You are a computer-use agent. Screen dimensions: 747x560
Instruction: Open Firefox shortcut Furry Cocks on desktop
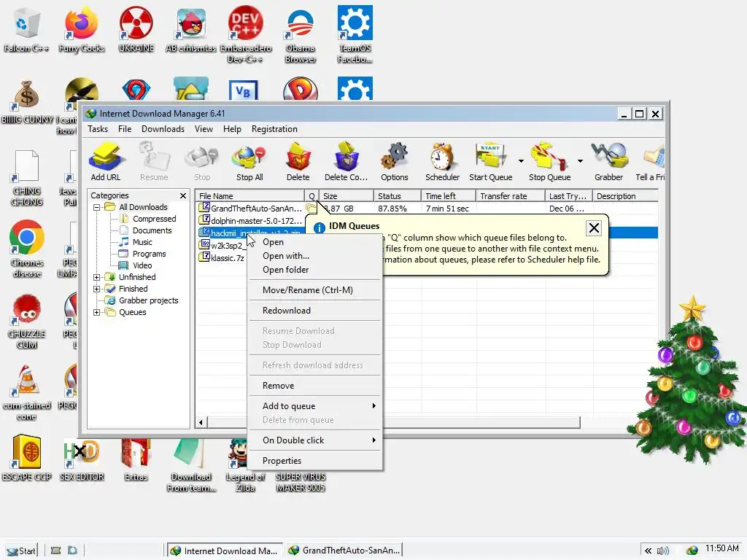82,29
